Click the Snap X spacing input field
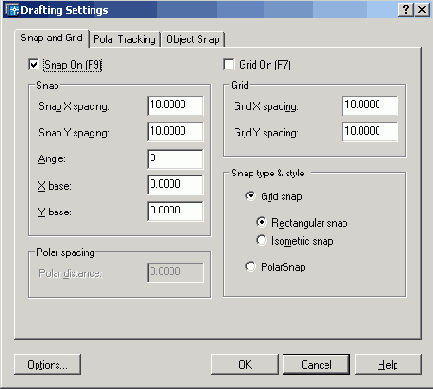Screen dimensions: 433x389 [175, 106]
